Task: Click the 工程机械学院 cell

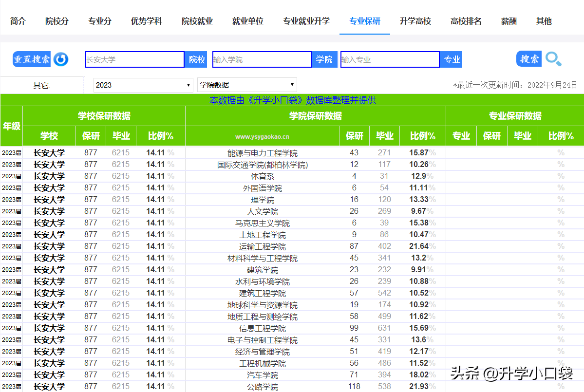Action: (262, 363)
